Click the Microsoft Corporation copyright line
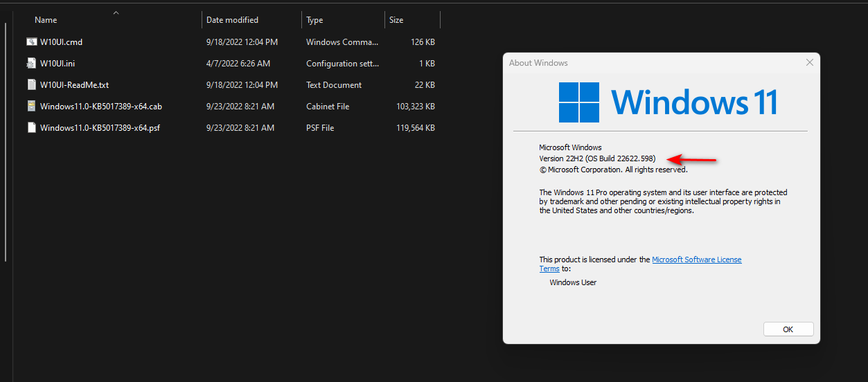This screenshot has width=868, height=382. point(614,170)
